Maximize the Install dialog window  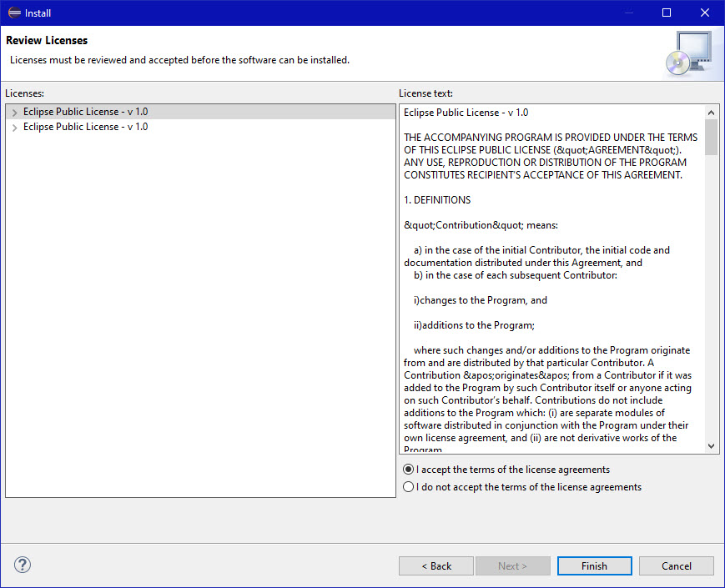click(667, 13)
